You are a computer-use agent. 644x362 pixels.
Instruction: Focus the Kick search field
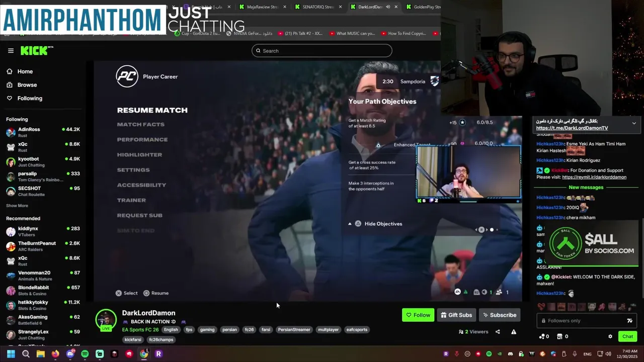[322, 51]
